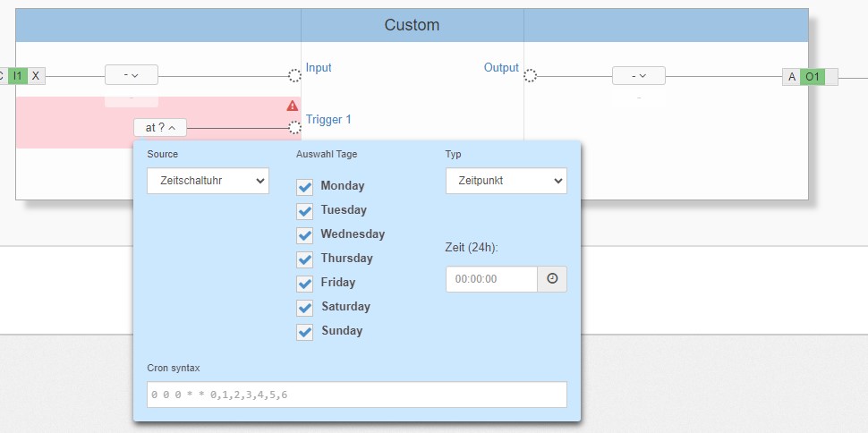Image resolution: width=868 pixels, height=433 pixels.
Task: Click the Cron syntax text field
Action: 356,395
